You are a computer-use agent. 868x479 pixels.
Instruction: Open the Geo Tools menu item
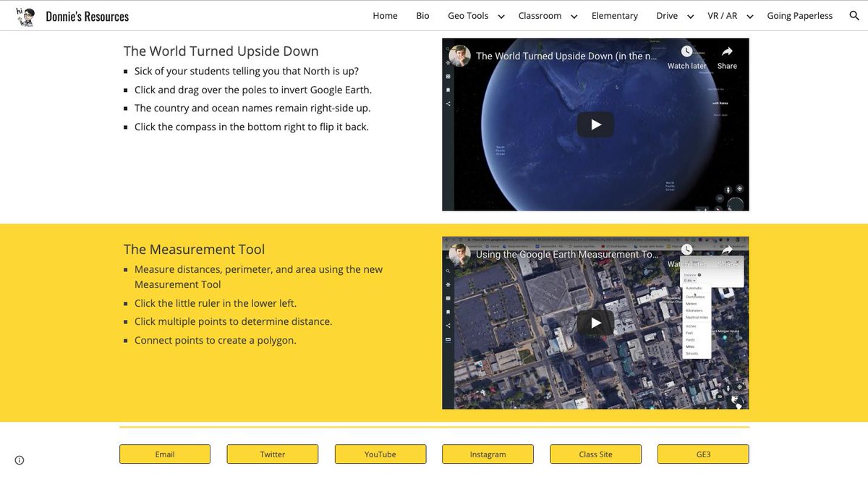(x=468, y=15)
